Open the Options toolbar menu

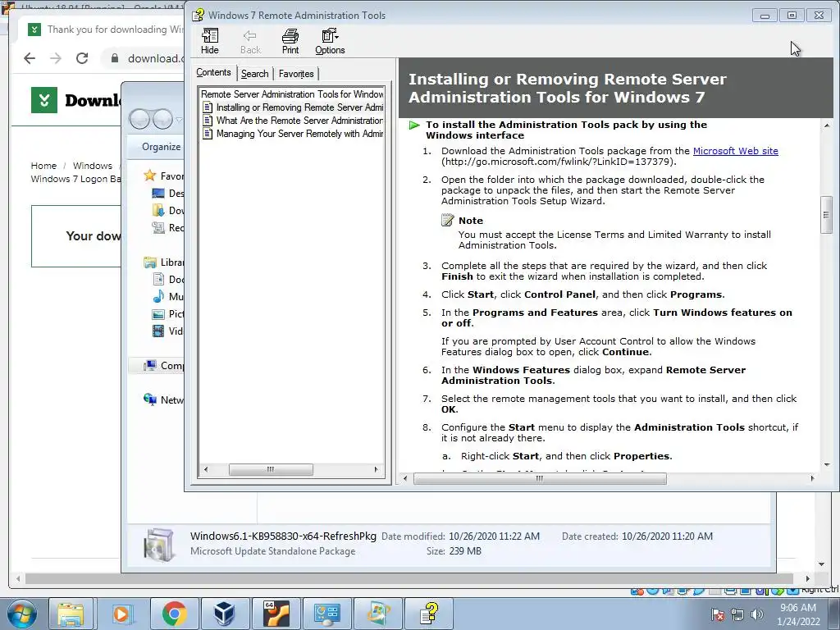(330, 41)
